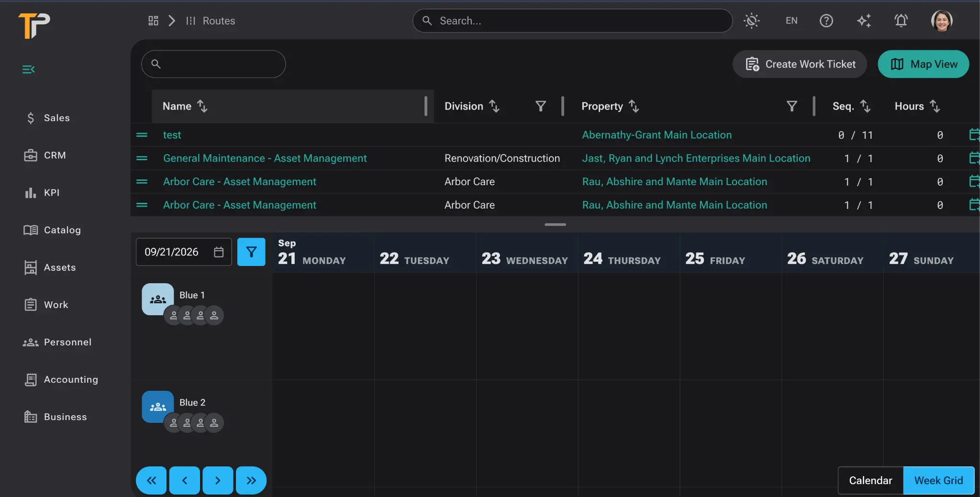Select the Blue 2 crew icon
Screen dimensions: 980x497
158,407
